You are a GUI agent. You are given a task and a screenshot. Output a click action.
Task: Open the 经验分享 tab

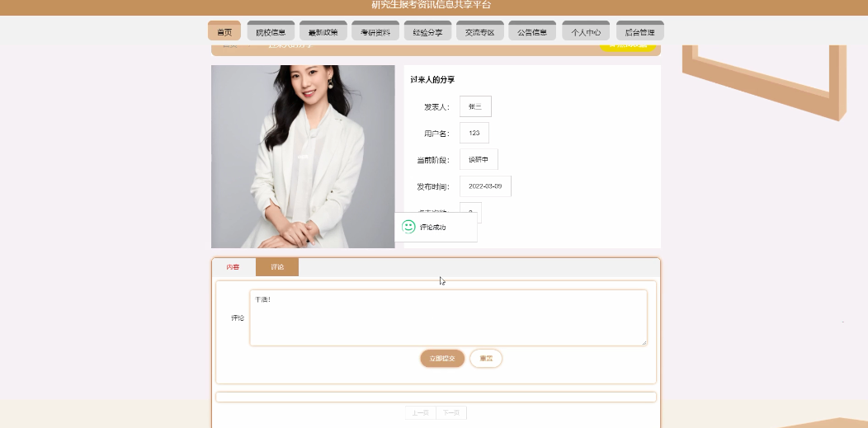[428, 31]
